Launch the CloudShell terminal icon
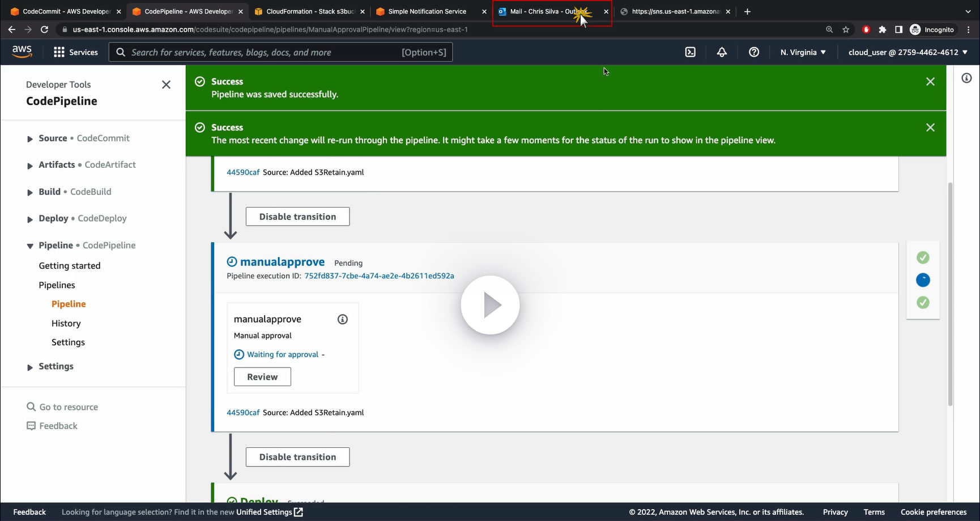 (690, 52)
